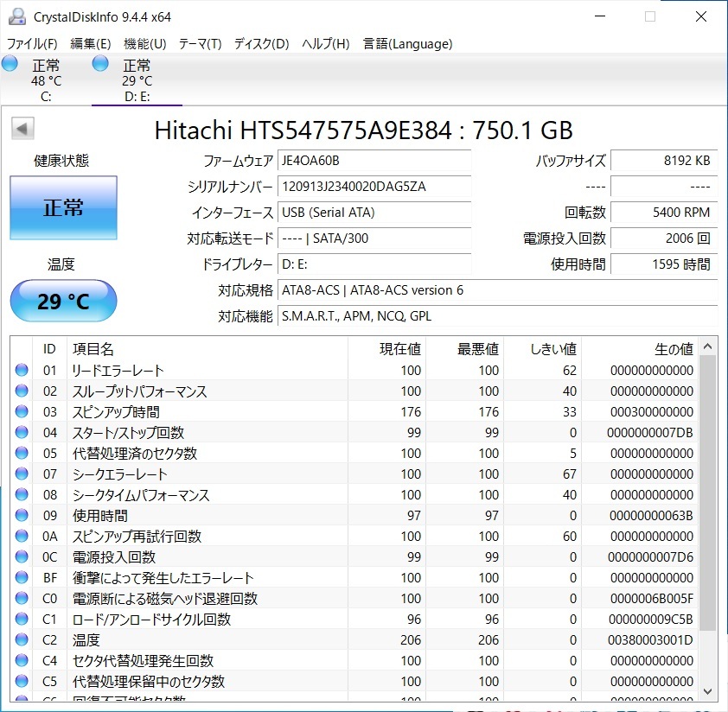This screenshot has height=712, width=728.
Task: Click the 回転数 field 5400 RPM
Action: click(x=664, y=213)
